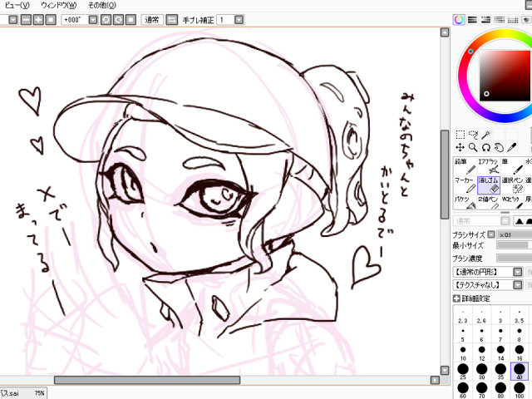
Task: Open the 【テクスチャなし】 texture dropdown
Action: (517, 284)
